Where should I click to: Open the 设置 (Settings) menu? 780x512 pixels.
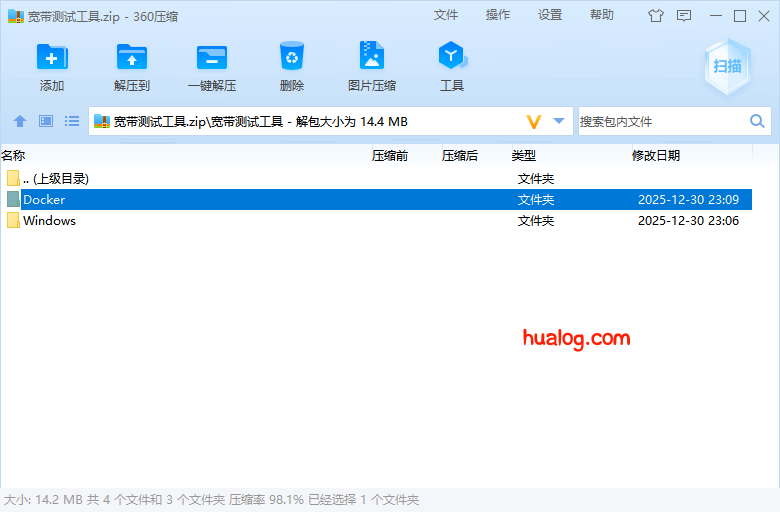coord(550,15)
